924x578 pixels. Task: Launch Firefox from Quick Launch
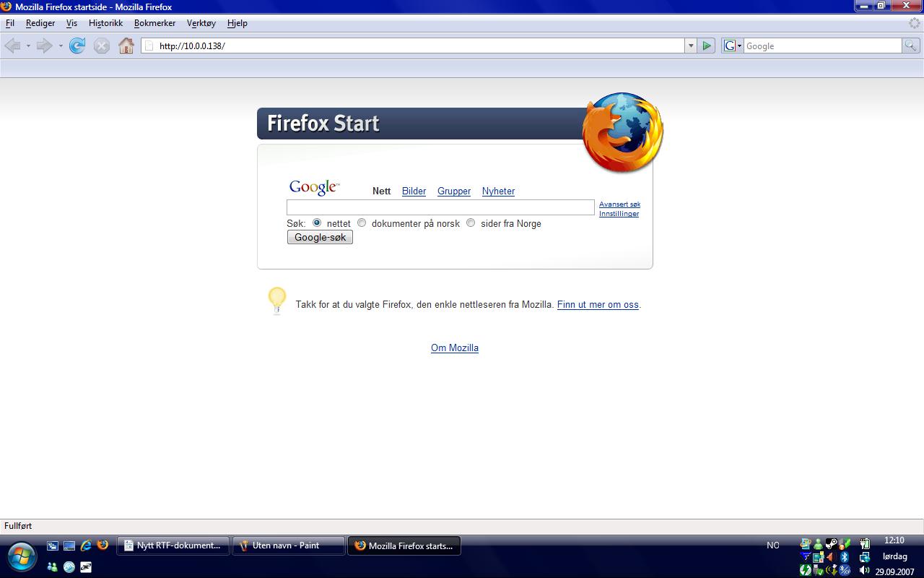point(103,545)
